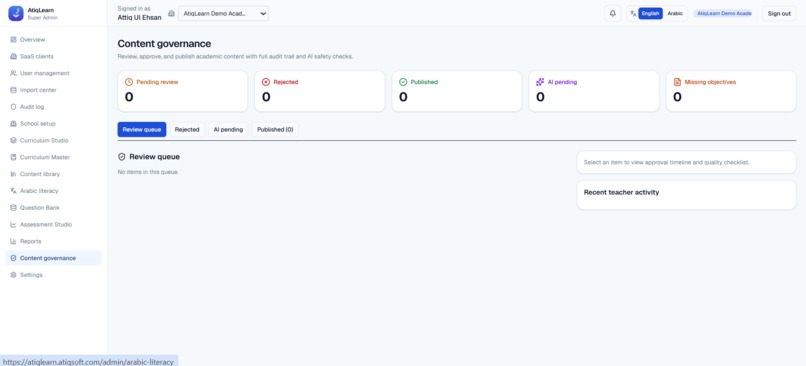The height and width of the screenshot is (366, 806).
Task: Open Assessment Studio
Action: tap(53, 224)
